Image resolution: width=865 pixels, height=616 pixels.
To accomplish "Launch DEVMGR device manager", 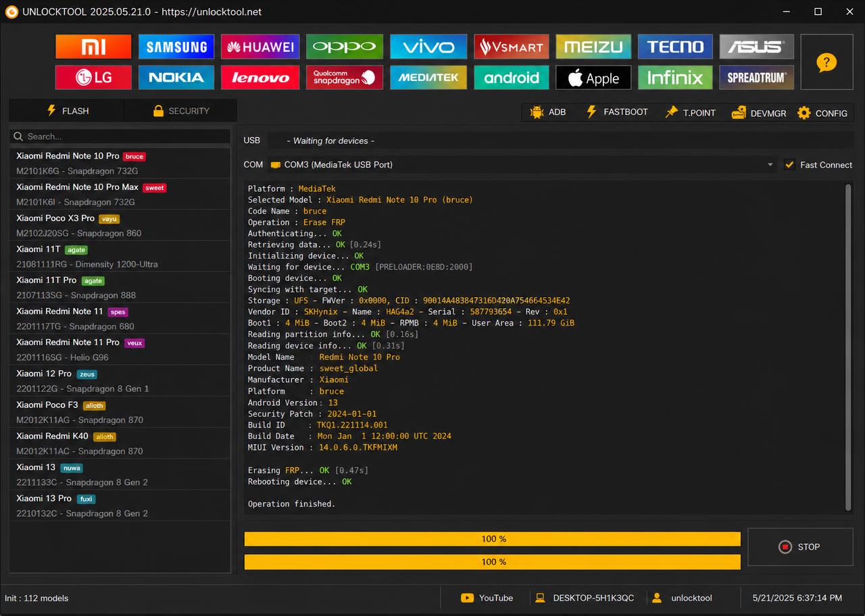I will point(758,113).
